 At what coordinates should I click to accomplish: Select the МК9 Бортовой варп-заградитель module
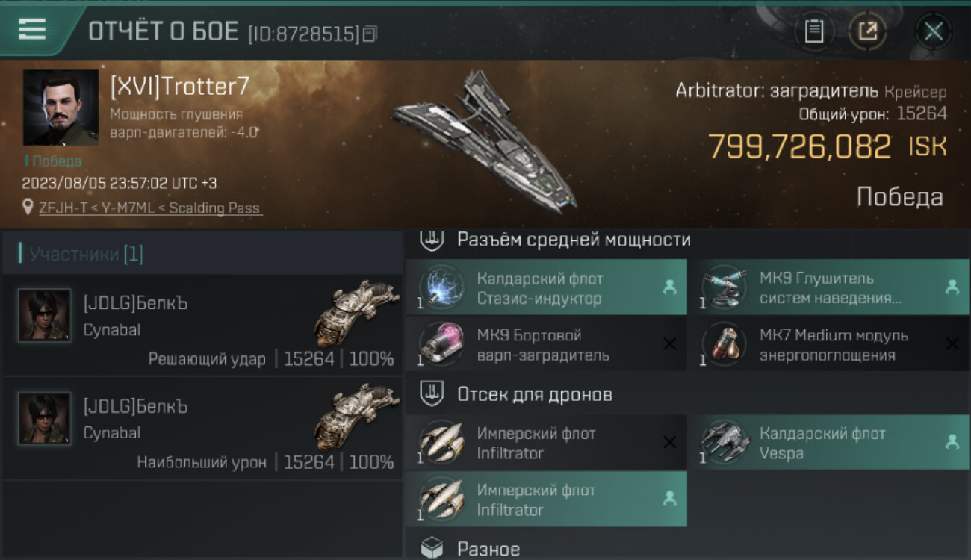point(546,344)
